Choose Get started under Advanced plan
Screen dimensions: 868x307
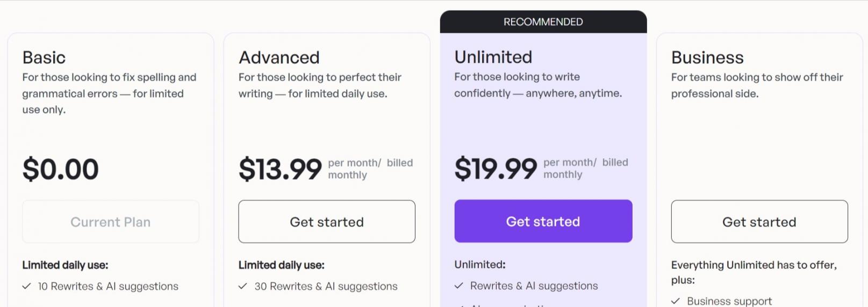coord(327,222)
